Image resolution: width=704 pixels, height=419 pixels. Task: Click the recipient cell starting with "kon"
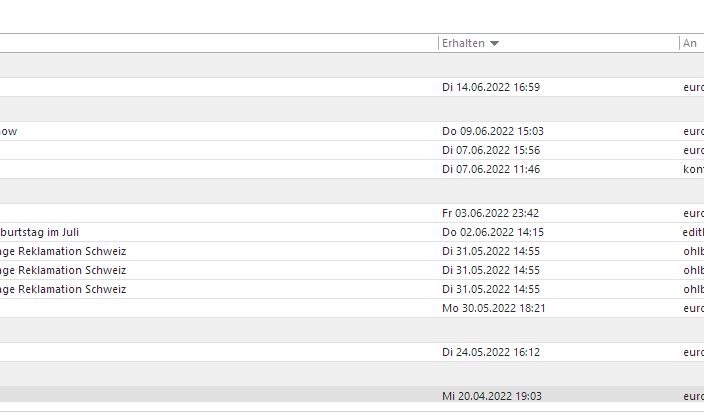click(693, 169)
